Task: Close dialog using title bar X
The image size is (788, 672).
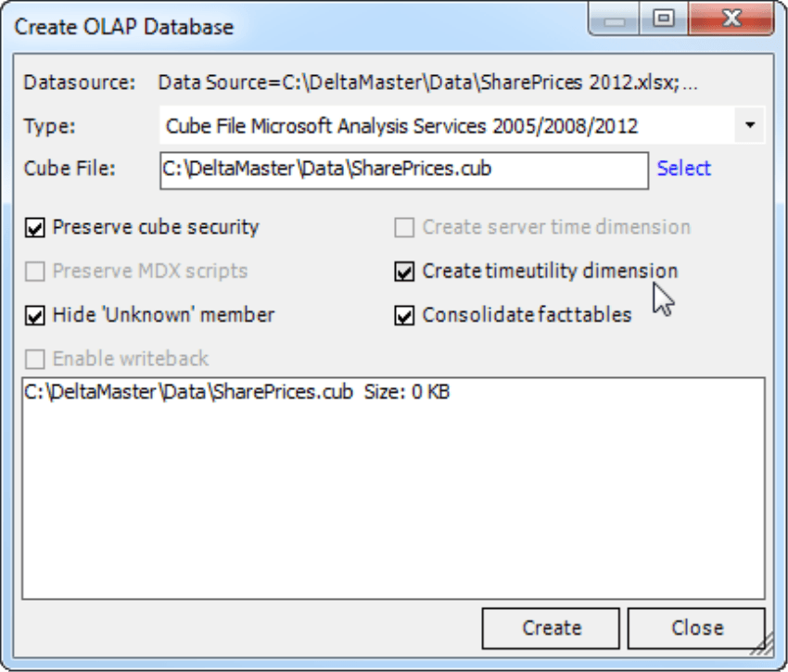Action: tap(731, 19)
